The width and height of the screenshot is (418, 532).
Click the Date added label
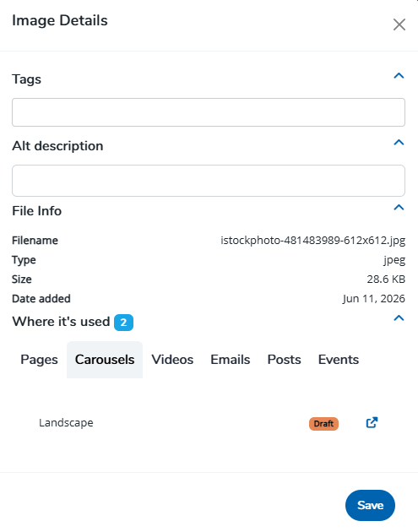click(x=41, y=299)
